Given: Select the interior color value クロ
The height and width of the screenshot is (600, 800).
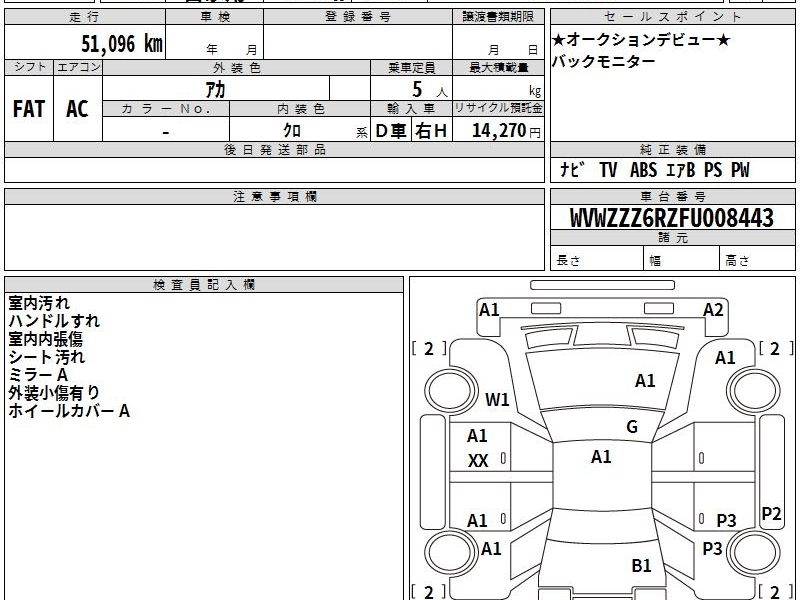Looking at the screenshot, I should coord(292,130).
